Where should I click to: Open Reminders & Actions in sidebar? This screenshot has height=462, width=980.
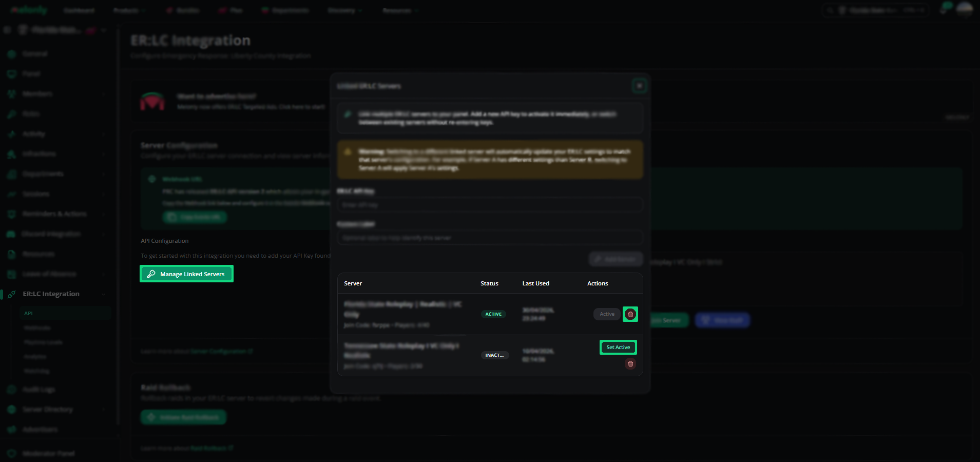[x=54, y=214]
